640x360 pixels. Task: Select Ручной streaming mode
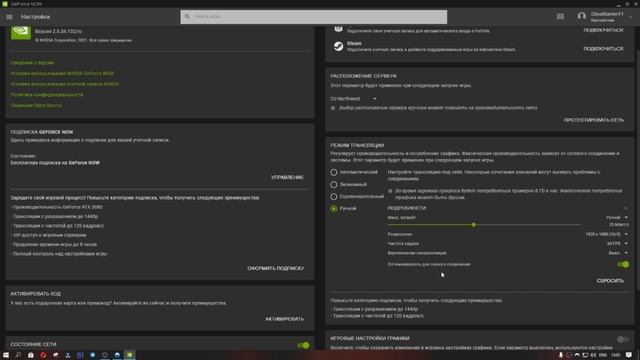click(x=333, y=209)
